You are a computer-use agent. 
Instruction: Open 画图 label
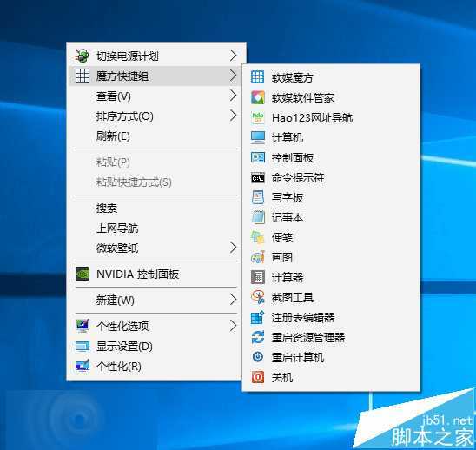click(x=282, y=258)
